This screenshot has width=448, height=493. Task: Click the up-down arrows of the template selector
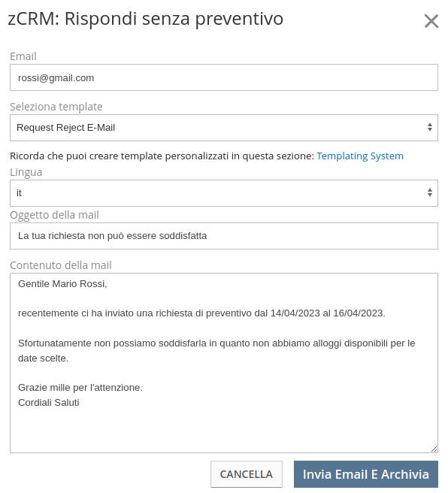click(430, 127)
